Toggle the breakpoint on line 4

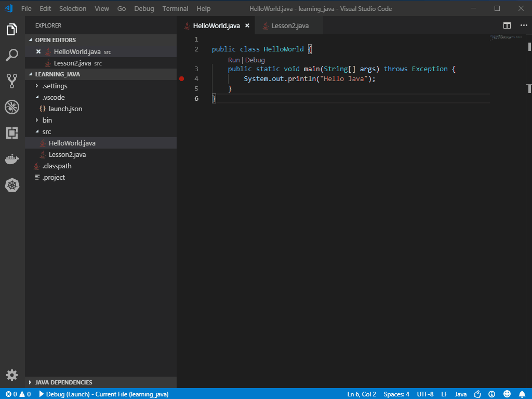tap(182, 78)
